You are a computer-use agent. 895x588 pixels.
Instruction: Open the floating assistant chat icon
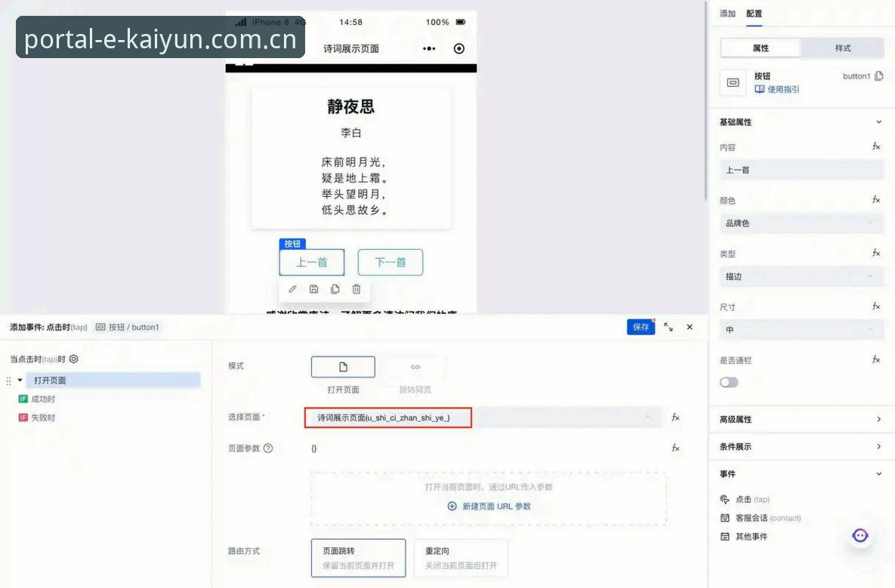(x=860, y=535)
